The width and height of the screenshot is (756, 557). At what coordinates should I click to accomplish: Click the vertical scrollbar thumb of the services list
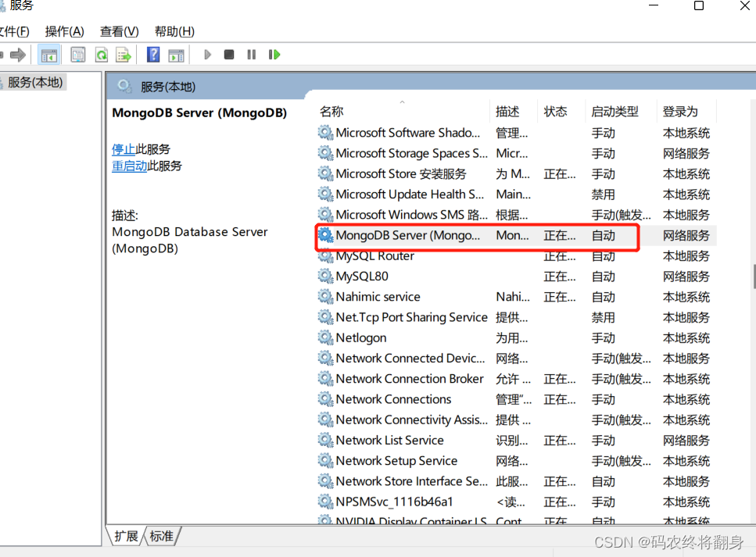click(754, 276)
